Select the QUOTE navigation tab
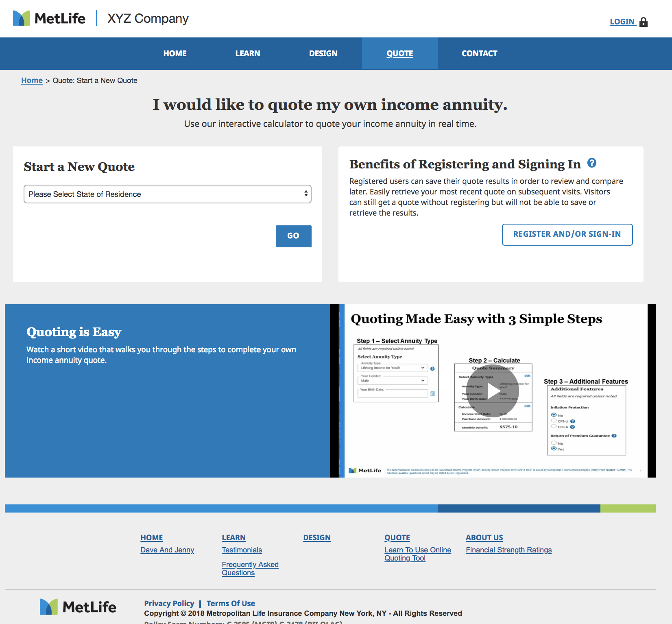Screen dimensions: 672x624 400,53
